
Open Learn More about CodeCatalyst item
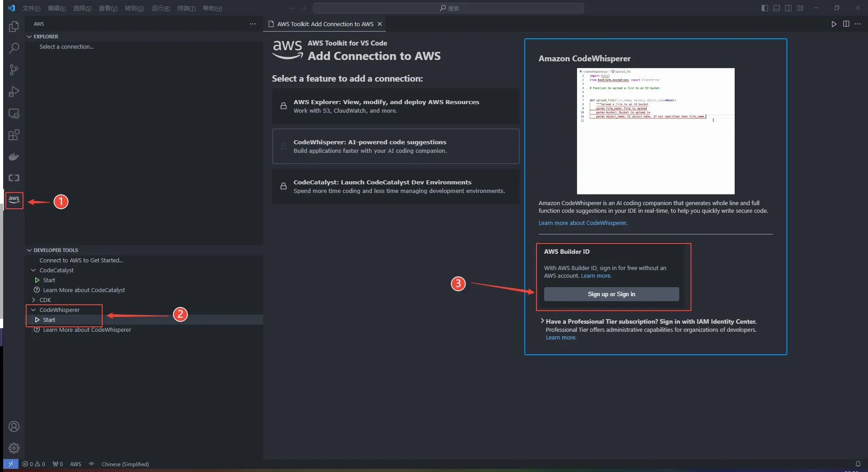(84, 290)
